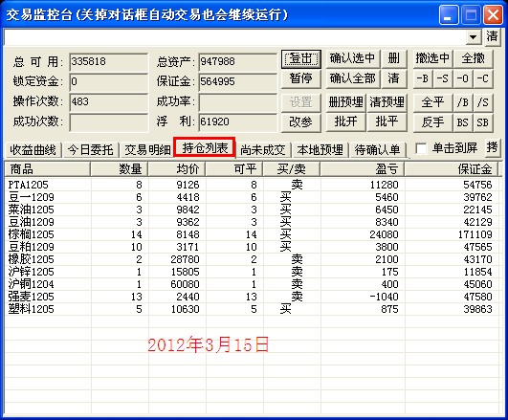
Task: Click the 登出 logout button
Action: pyautogui.click(x=301, y=59)
